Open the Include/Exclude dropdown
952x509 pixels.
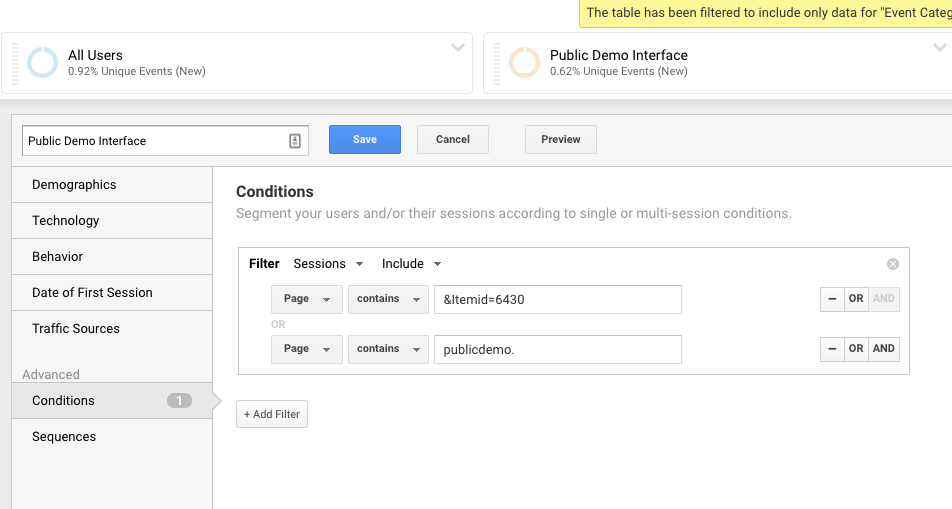coord(412,264)
